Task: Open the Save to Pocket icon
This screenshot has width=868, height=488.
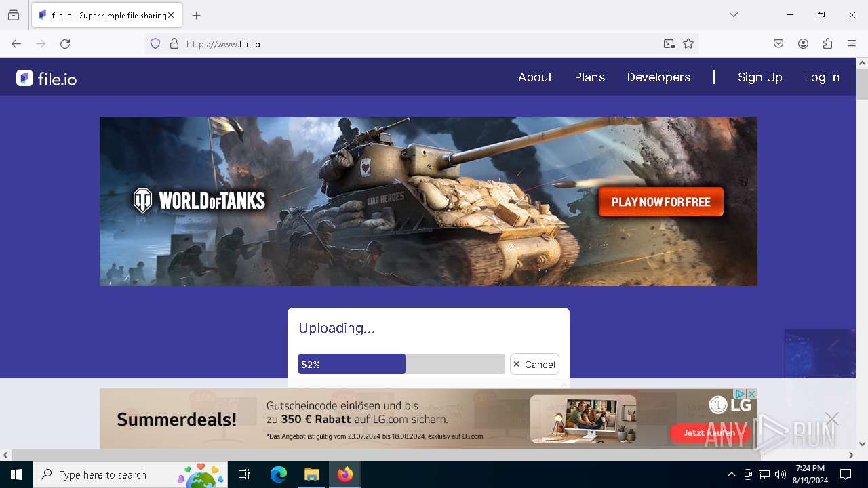Action: click(x=778, y=44)
